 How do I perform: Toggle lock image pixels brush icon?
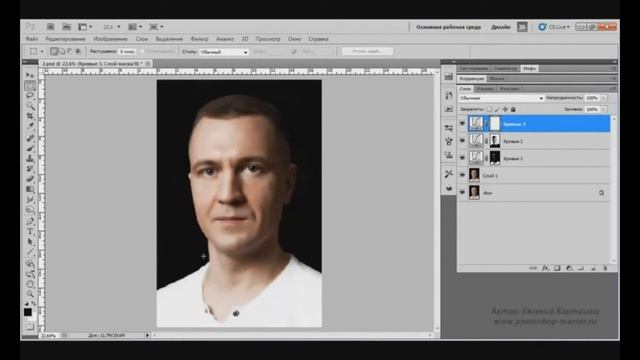pyautogui.click(x=497, y=109)
